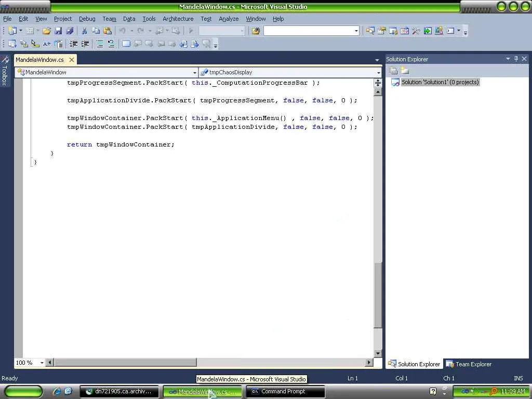Switch to the Team Explorer tab

[x=469, y=364]
